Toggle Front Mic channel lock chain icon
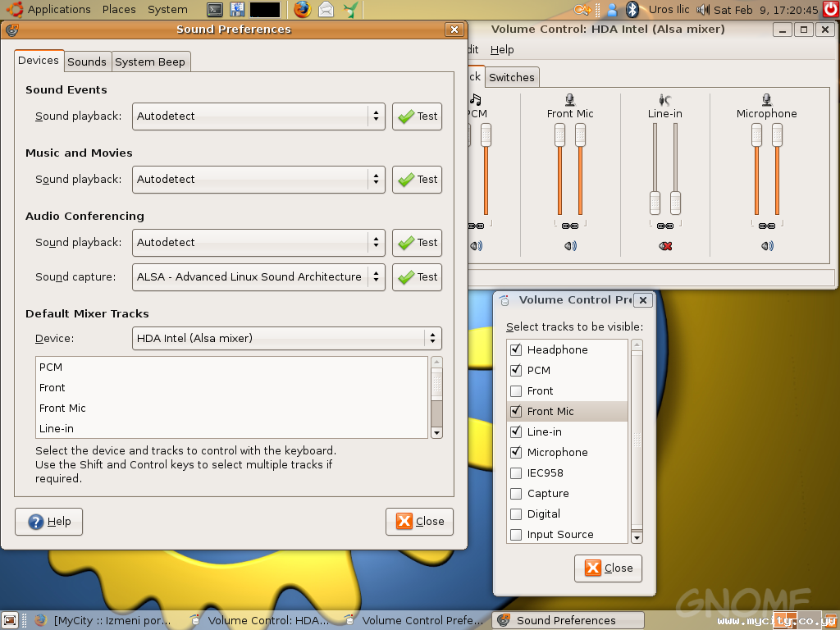 coord(570,226)
